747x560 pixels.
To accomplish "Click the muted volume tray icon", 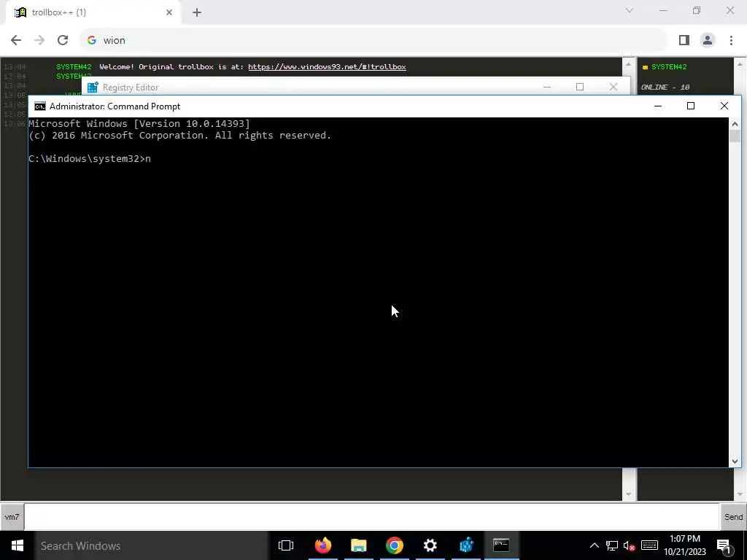I will click(x=630, y=545).
